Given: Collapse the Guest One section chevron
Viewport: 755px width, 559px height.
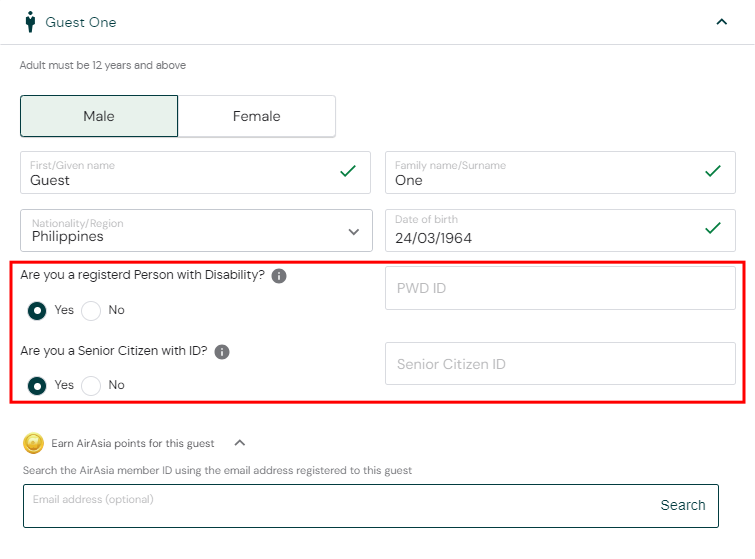Looking at the screenshot, I should 721,21.
